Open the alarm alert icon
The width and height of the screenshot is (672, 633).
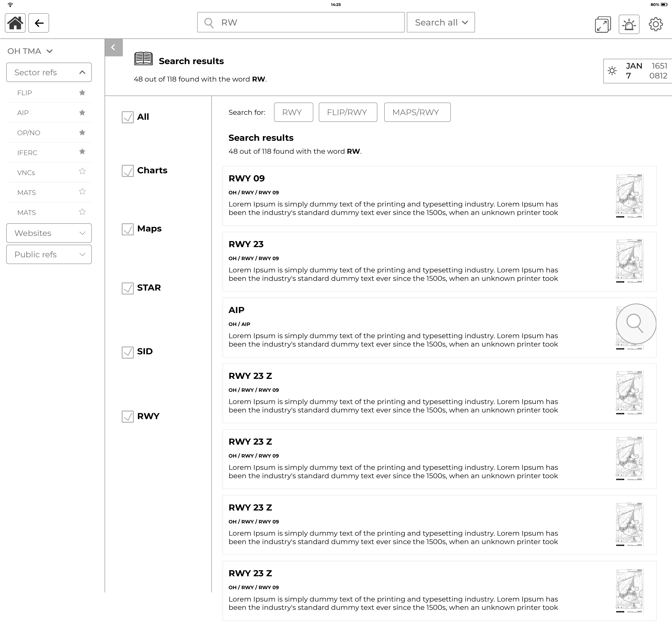629,24
